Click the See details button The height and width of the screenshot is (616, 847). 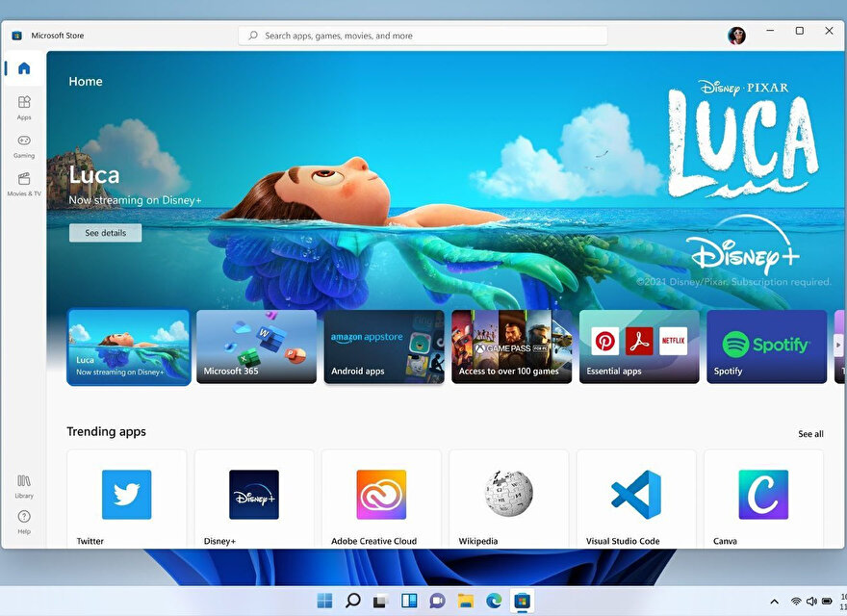click(x=105, y=233)
